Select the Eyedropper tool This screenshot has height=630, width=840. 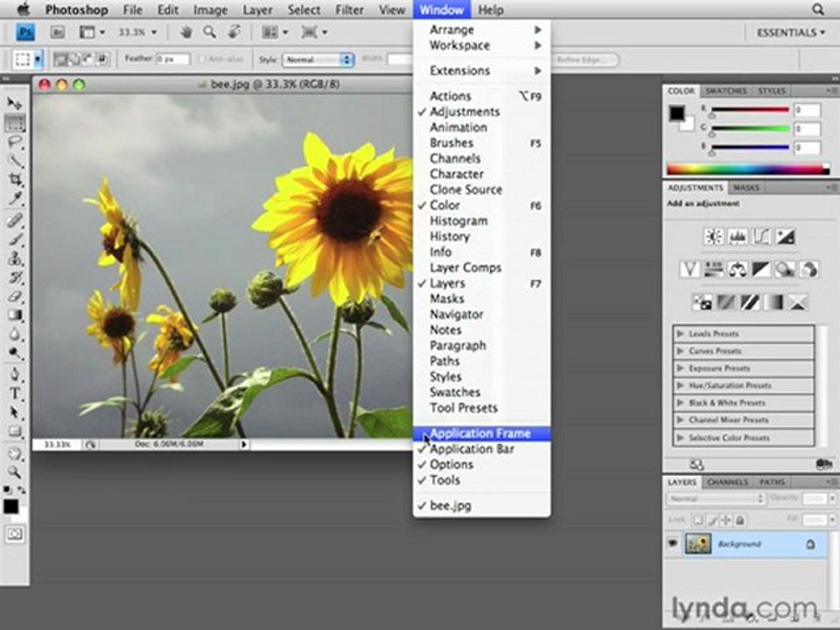pyautogui.click(x=15, y=199)
